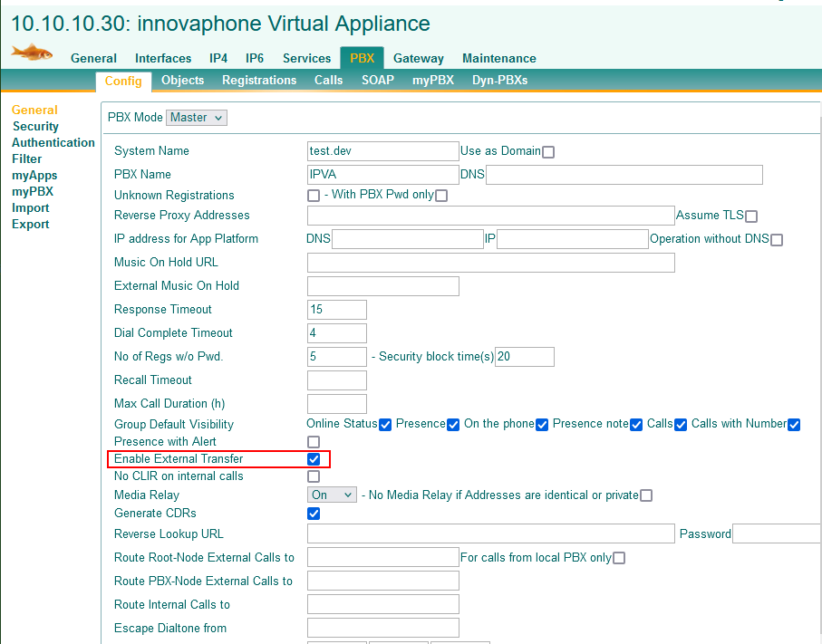The image size is (822, 644).
Task: Click the innovaphone goldfish logo icon
Action: [32, 52]
